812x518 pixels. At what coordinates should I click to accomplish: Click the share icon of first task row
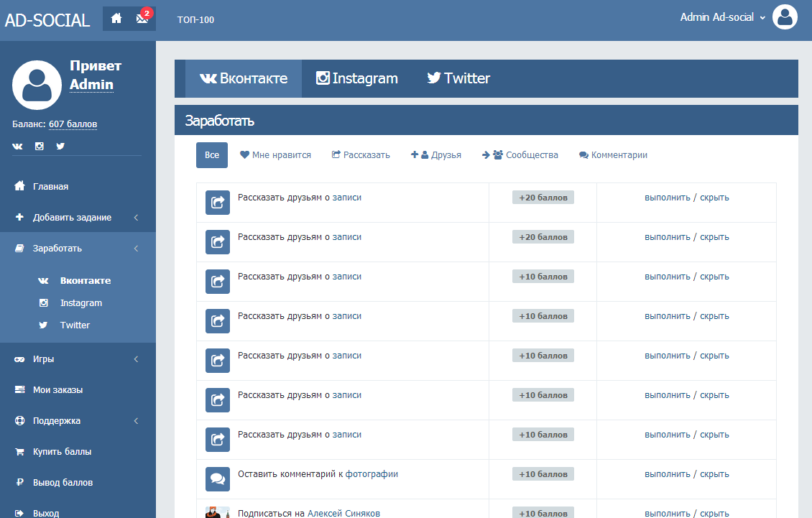pyautogui.click(x=218, y=203)
